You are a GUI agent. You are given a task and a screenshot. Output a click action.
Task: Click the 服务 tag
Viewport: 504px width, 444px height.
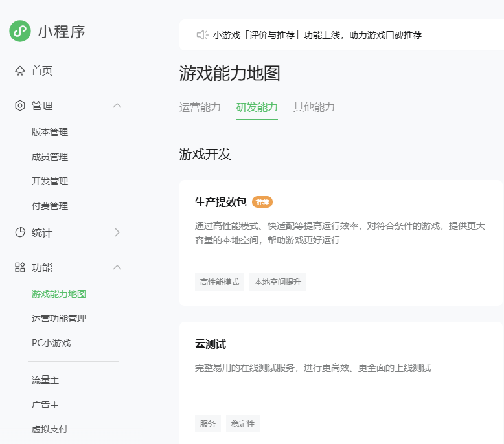[x=208, y=423]
